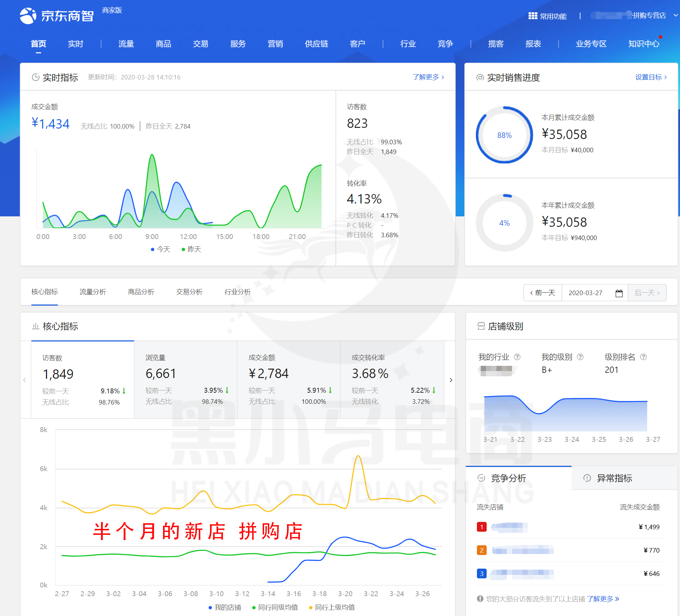Expand the 拼购专营店 shop dropdown arrow
680x616 pixels.
point(675,16)
